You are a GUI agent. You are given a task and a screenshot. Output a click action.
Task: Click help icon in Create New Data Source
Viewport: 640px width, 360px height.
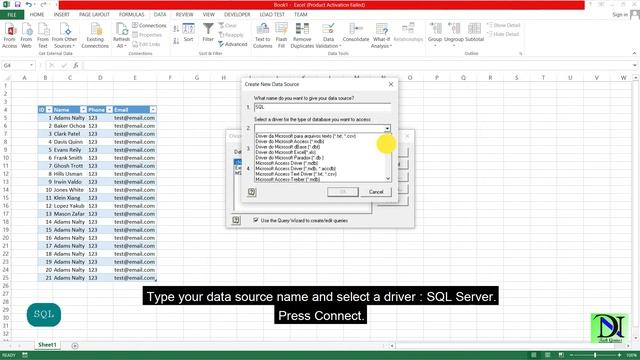point(252,192)
